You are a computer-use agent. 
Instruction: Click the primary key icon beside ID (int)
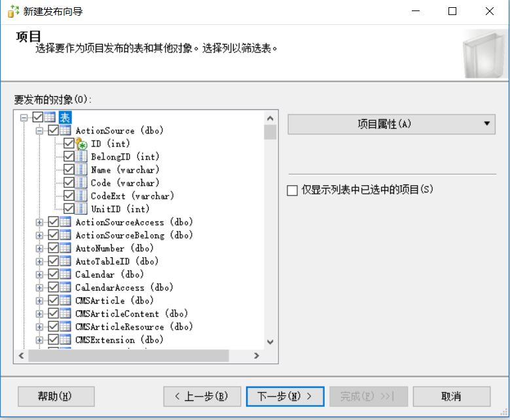tap(81, 144)
